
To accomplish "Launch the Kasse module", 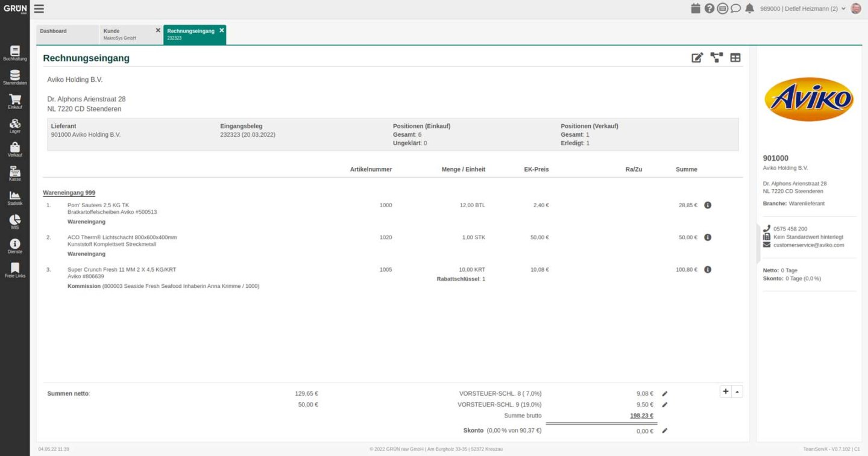I will click(x=15, y=174).
